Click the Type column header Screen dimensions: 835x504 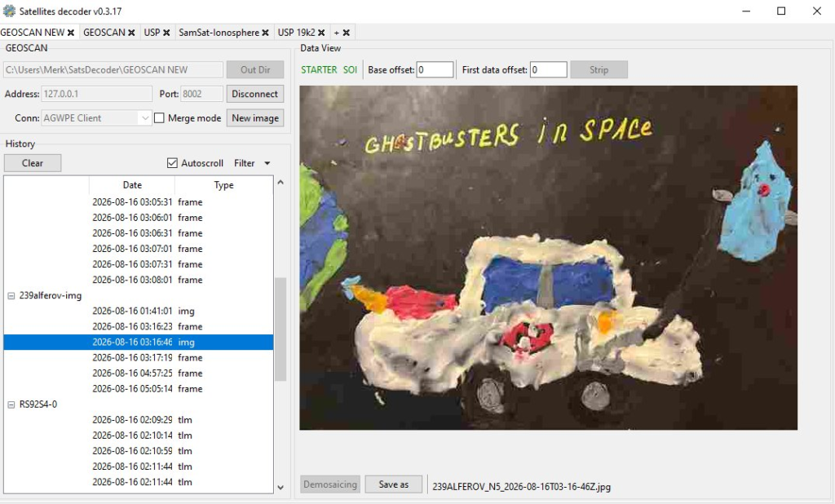[x=223, y=185]
